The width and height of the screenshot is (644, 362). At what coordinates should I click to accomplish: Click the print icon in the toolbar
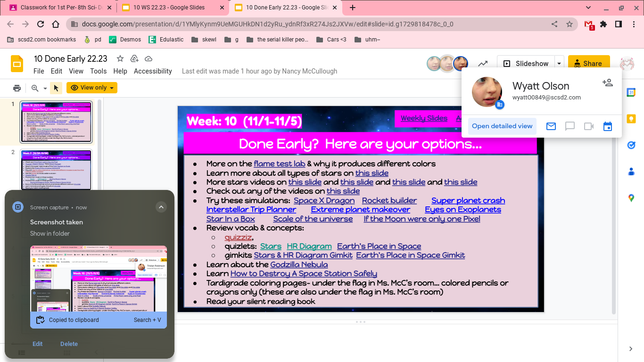[17, 88]
